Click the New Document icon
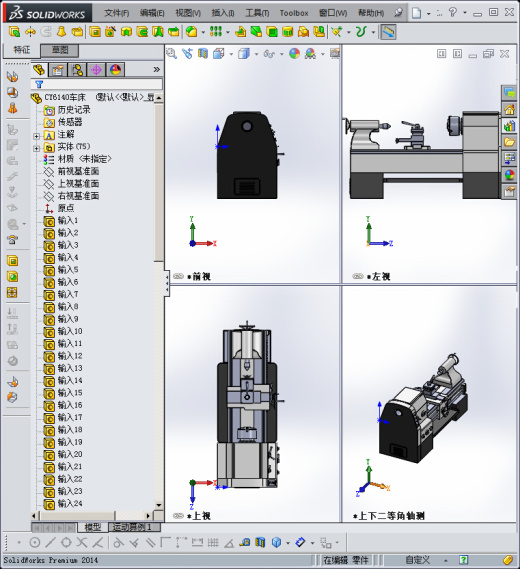The width and height of the screenshot is (520, 569). click(417, 13)
